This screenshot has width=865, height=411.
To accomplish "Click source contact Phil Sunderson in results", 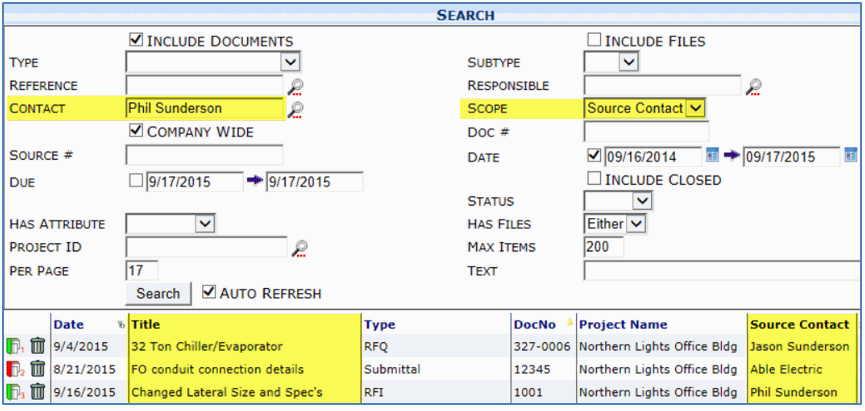I will (x=793, y=392).
